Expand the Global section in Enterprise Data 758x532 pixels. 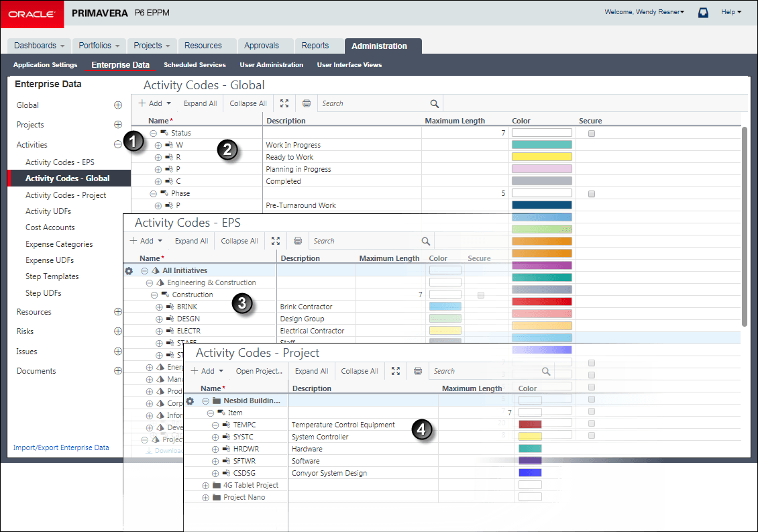[118, 105]
